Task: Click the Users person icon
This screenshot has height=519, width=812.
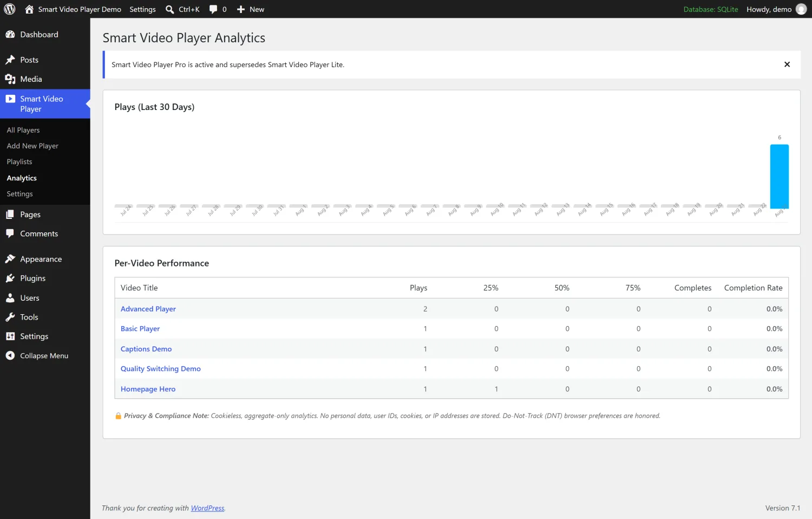Action: click(x=10, y=298)
